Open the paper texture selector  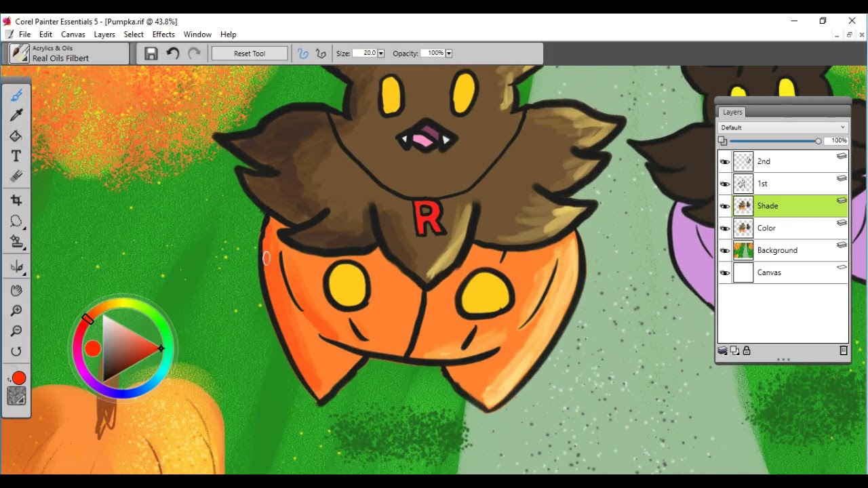(x=16, y=396)
